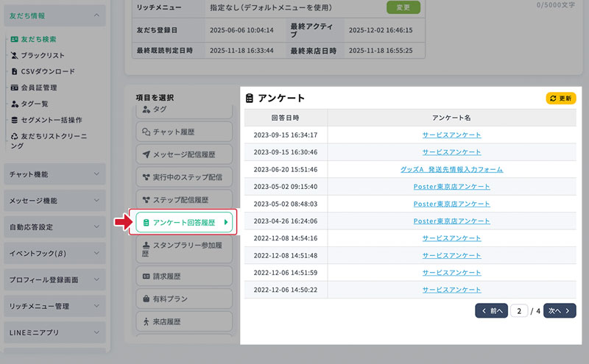Expand the 自動応答設定 menu section
Screen dimensions: 589x364
96,227
